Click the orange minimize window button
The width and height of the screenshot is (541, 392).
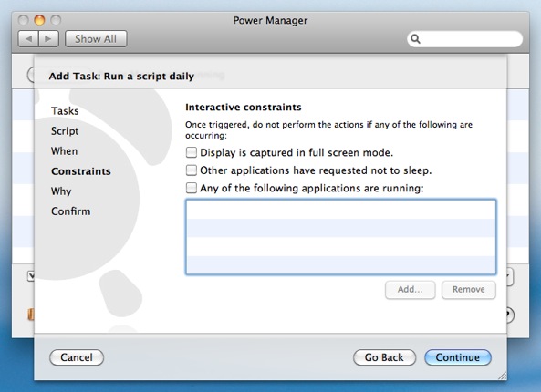(x=39, y=20)
